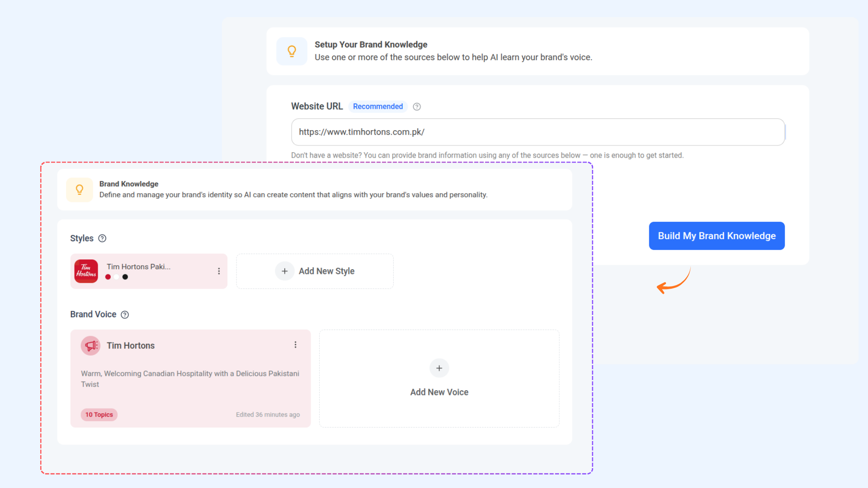This screenshot has width=868, height=488.
Task: Open three-dot menu on Tim Hortons Paki... style
Action: pos(219,271)
